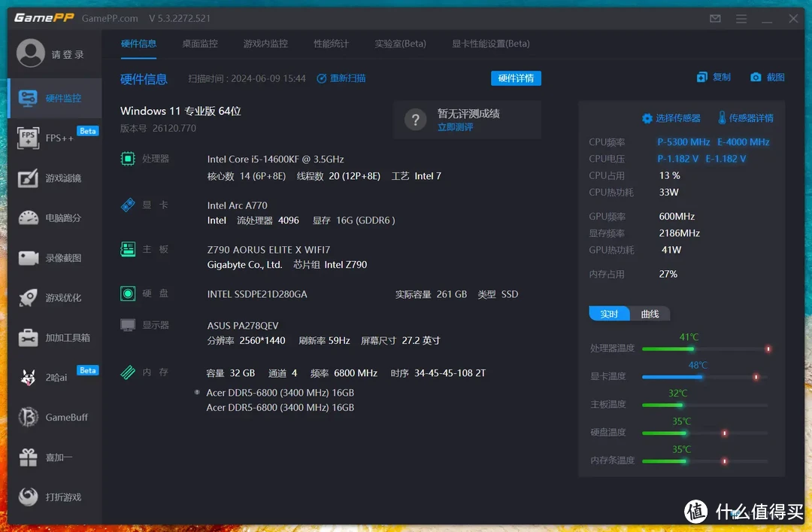Image resolution: width=812 pixels, height=532 pixels.
Task: Click the 主板 motherboard icon
Action: tap(127, 249)
